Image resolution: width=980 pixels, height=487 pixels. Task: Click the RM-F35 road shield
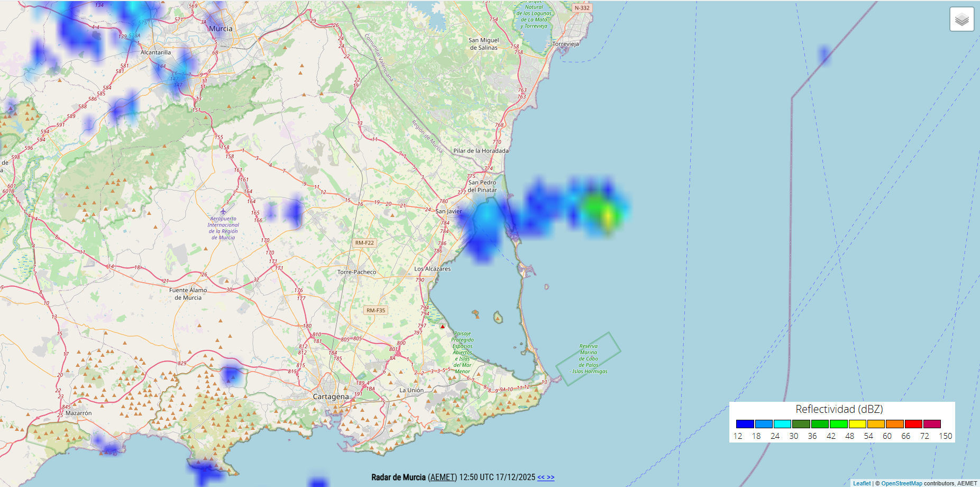click(x=376, y=311)
